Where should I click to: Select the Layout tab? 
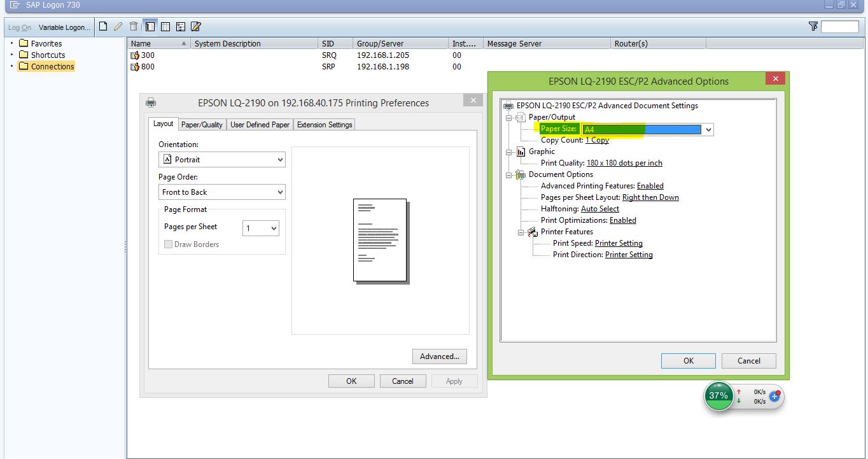click(x=163, y=124)
